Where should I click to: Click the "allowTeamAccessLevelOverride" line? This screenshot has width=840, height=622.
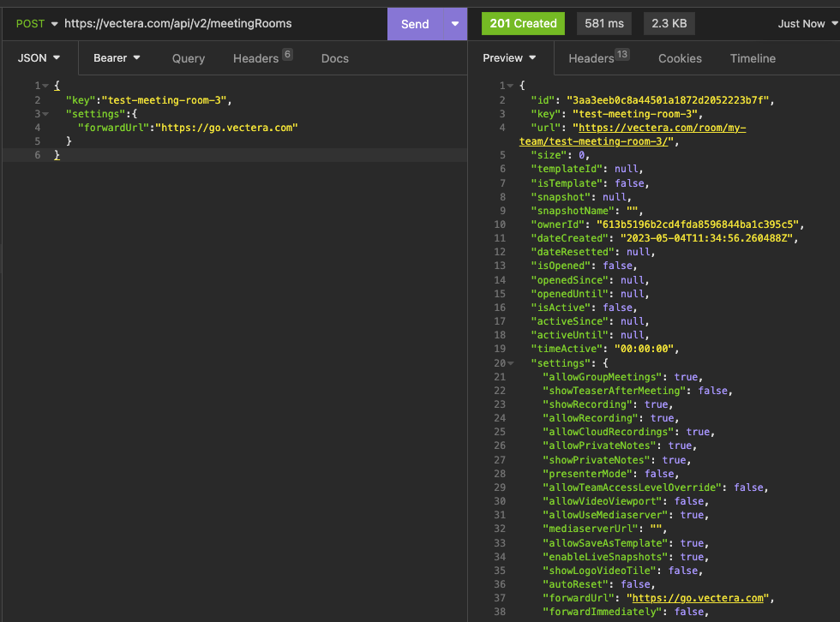655,487
